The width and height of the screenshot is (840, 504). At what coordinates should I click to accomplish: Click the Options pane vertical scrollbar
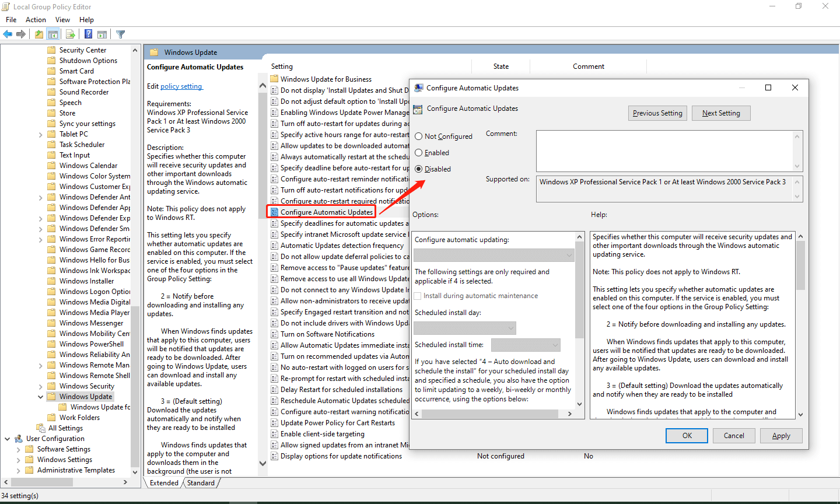tap(579, 320)
